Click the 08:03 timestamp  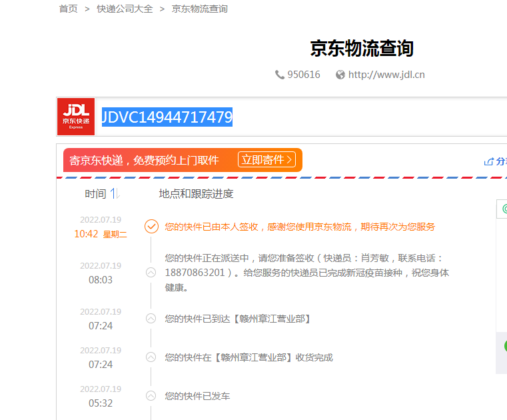[101, 279]
